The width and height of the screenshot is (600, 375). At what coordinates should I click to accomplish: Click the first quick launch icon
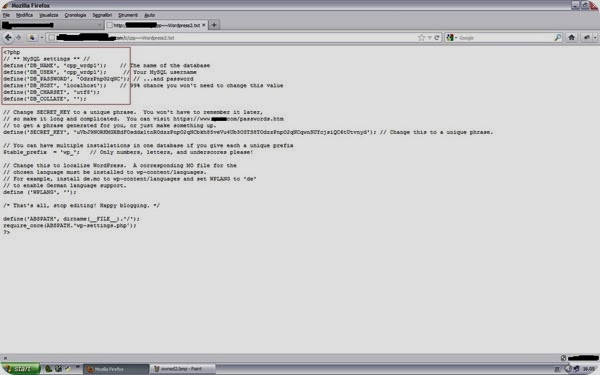tap(48, 369)
